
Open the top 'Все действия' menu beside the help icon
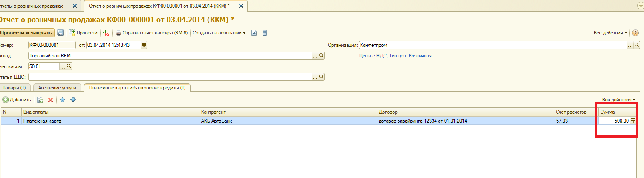pyautogui.click(x=610, y=33)
